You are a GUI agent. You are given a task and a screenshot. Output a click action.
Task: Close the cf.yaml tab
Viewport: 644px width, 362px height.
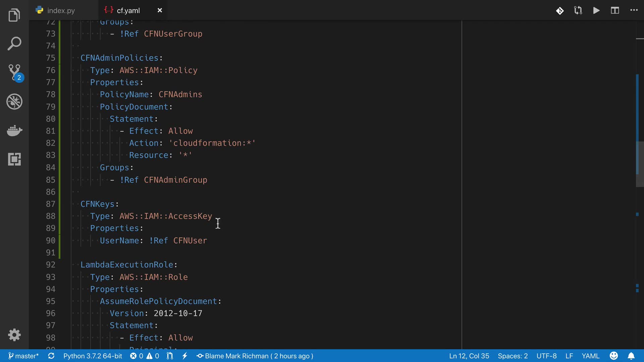point(160,10)
